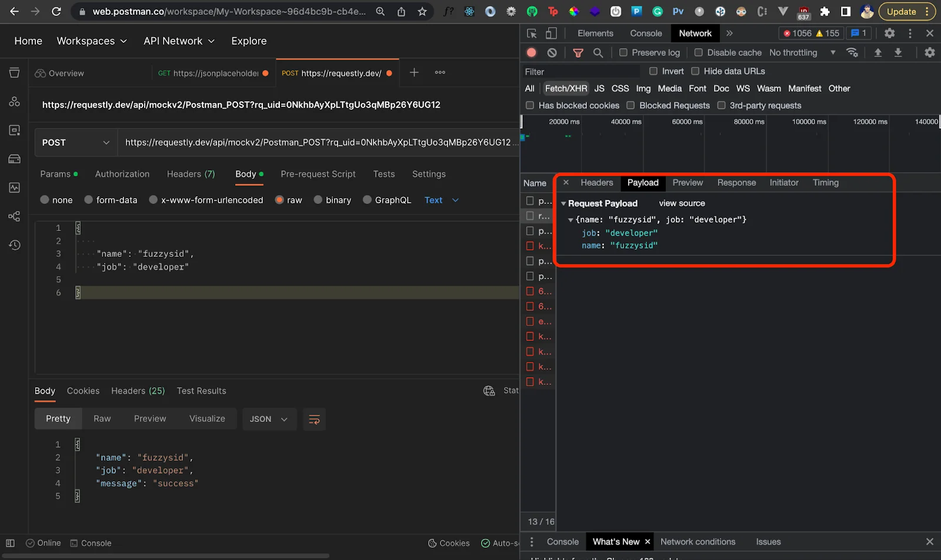941x560 pixels.
Task: Check 3rd-party requests checkbox
Action: [x=721, y=105]
